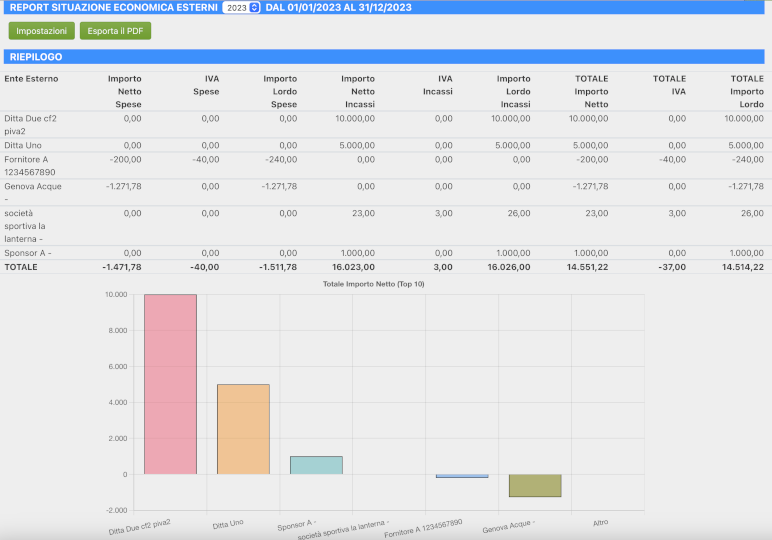Click the teal Sponsor A chart bar
This screenshot has width=772, height=540.
click(x=316, y=465)
